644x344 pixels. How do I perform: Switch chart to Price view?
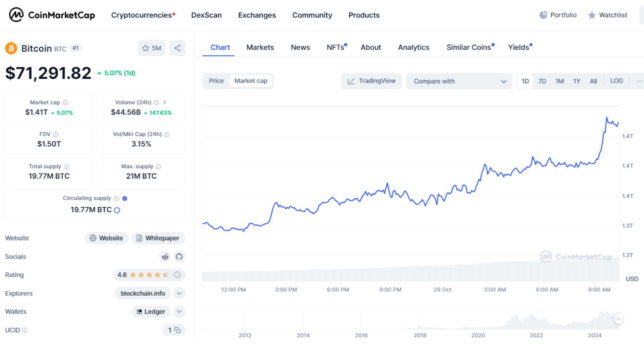[216, 81]
